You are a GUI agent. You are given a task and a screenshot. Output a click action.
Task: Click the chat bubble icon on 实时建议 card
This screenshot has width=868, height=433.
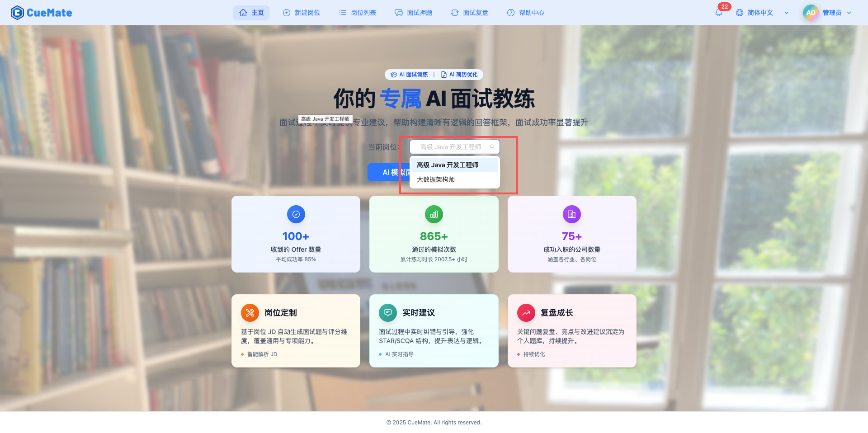tap(387, 312)
